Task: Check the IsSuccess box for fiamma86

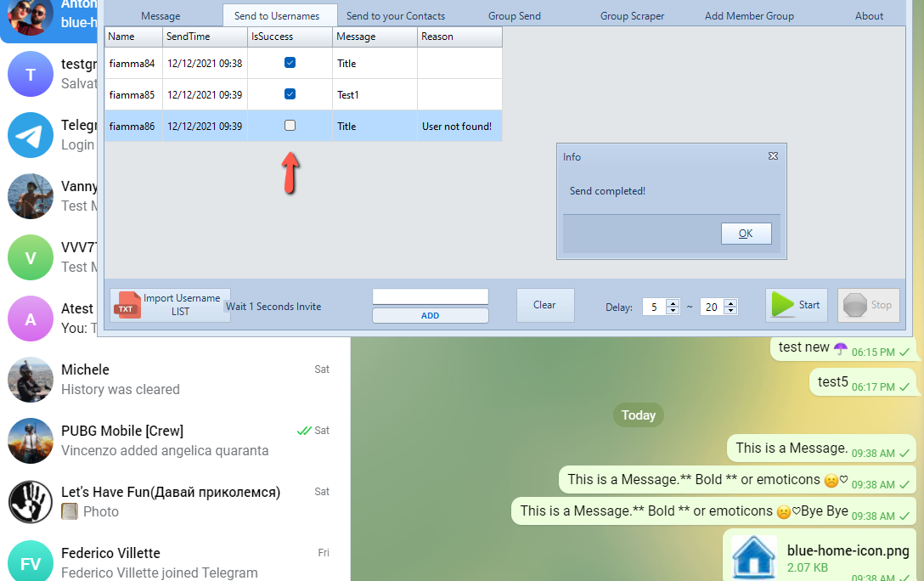Action: point(290,126)
